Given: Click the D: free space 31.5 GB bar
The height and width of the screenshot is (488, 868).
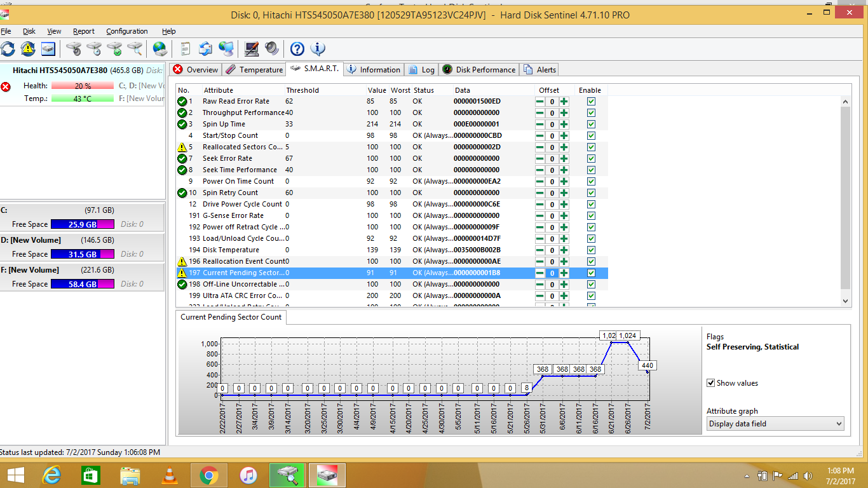Looking at the screenshot, I should click(83, 254).
